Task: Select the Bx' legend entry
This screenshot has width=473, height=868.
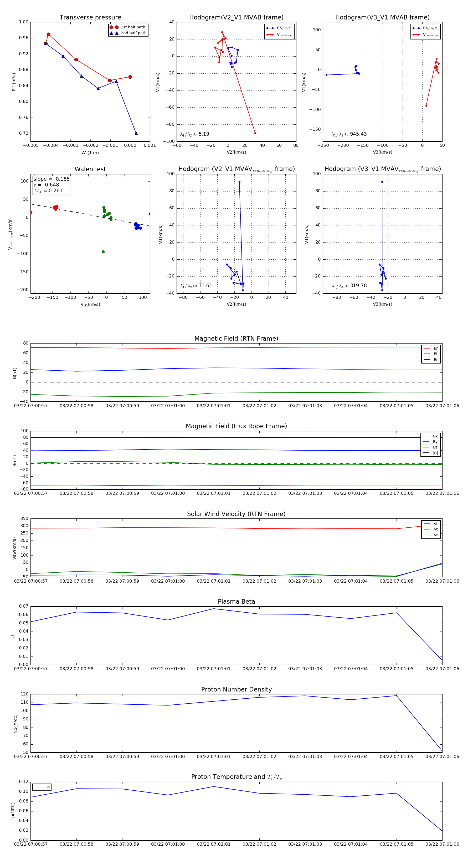Action: (x=431, y=436)
